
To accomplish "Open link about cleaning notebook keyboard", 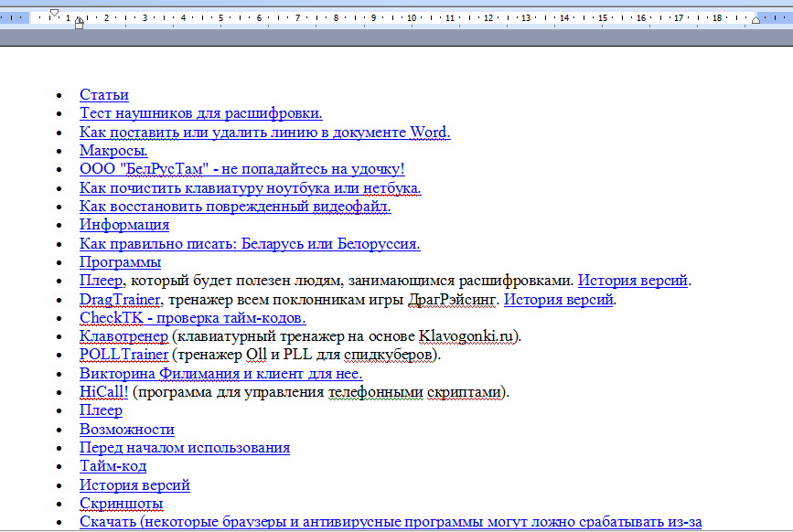I will pos(250,188).
